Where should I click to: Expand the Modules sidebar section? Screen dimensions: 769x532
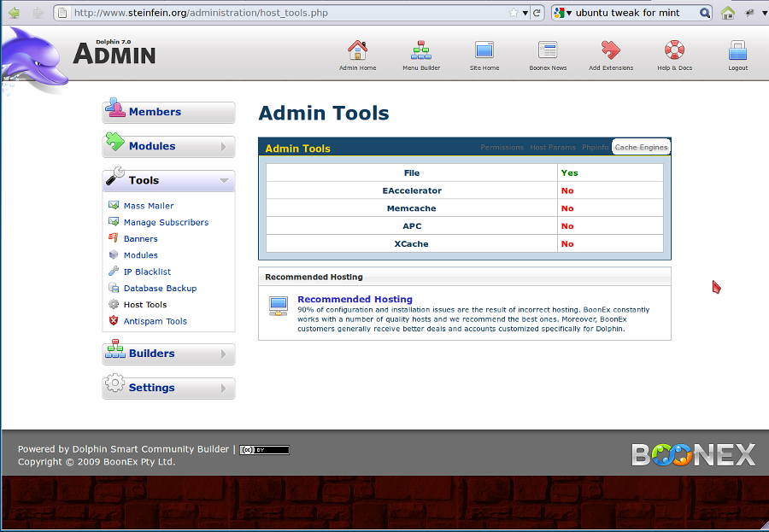[x=168, y=147]
